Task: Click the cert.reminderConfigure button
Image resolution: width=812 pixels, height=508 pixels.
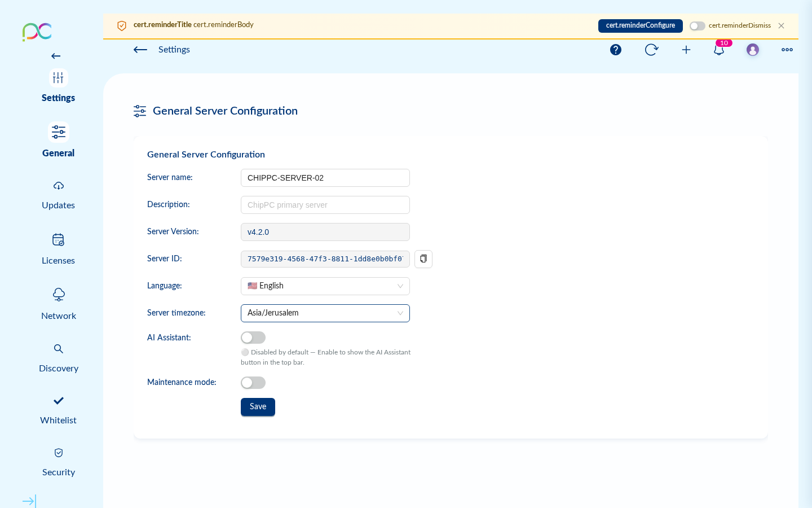Action: pyautogui.click(x=640, y=26)
